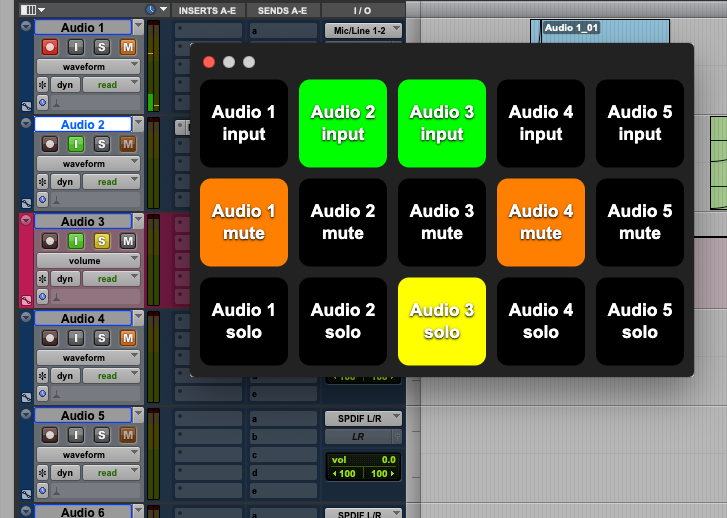Image resolution: width=727 pixels, height=518 pixels.
Task: Mute the Audio 3 track
Action: tap(128, 241)
